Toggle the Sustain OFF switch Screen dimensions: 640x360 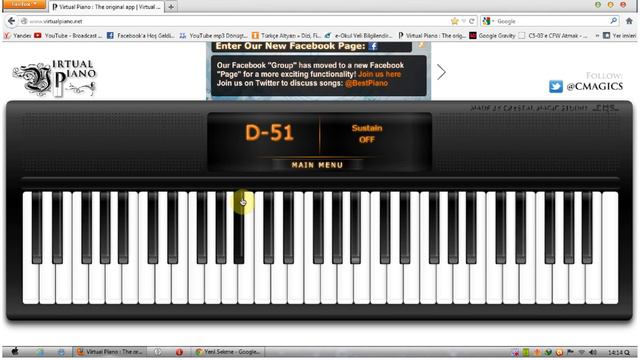[x=367, y=134]
